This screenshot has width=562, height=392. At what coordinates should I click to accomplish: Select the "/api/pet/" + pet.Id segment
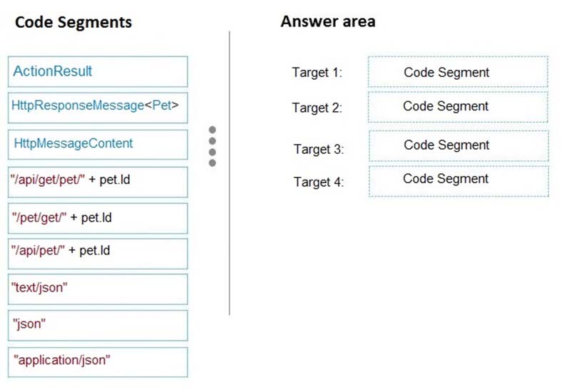[x=98, y=254]
